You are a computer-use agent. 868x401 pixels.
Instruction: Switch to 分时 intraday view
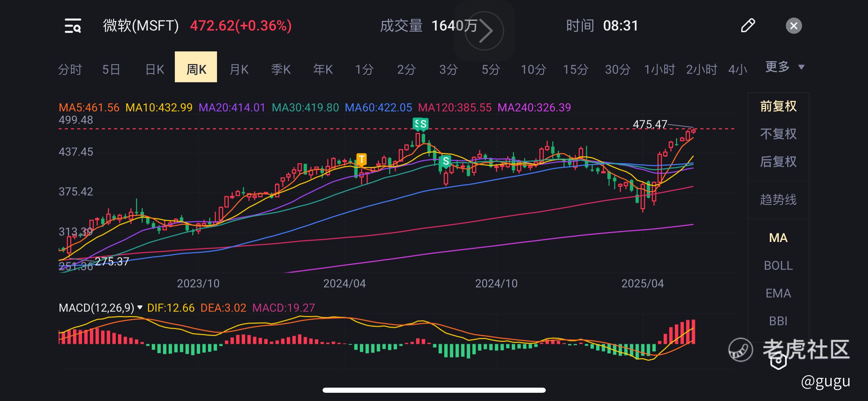(70, 70)
